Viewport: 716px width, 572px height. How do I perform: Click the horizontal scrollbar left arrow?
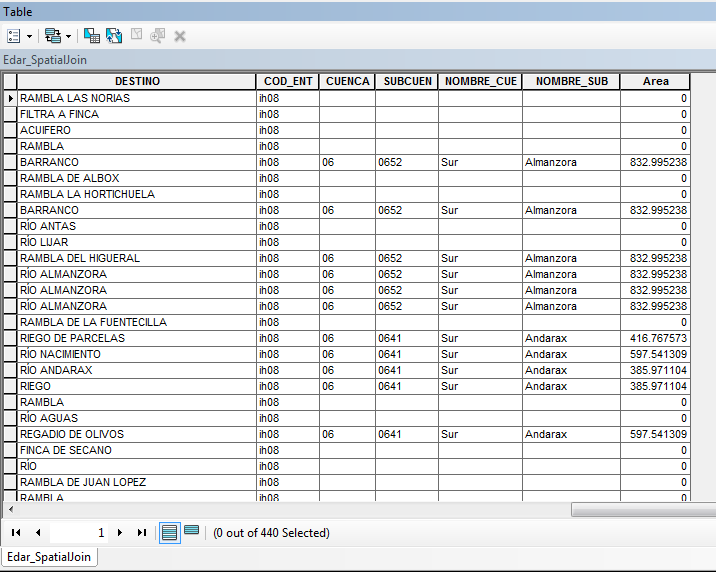9,510
